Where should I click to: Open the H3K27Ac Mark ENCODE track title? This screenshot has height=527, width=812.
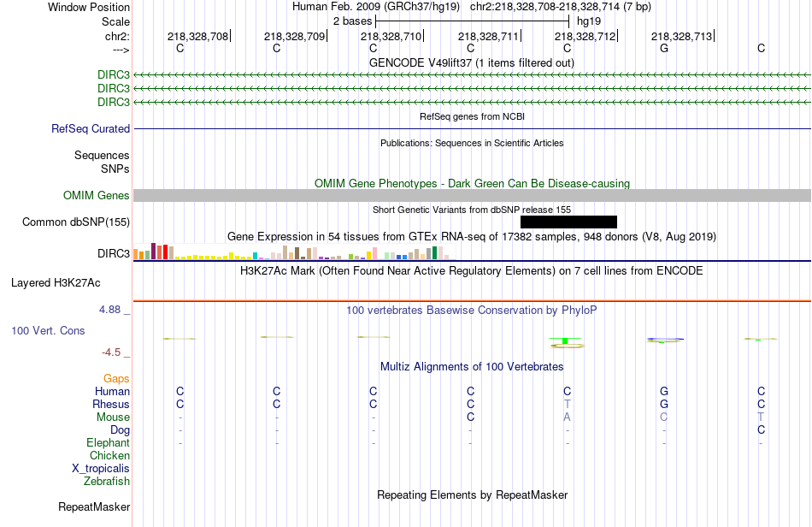[472, 271]
